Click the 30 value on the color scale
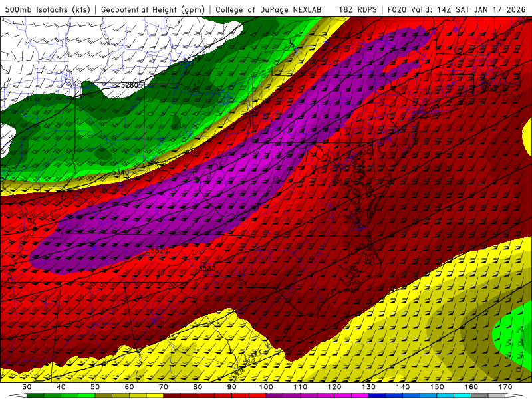Screen dimensions: 532x399 click(27, 387)
